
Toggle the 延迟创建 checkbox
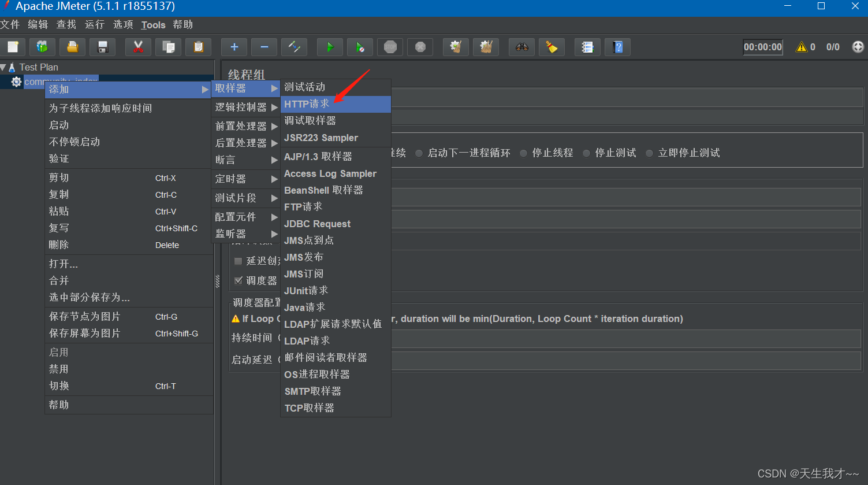click(238, 261)
